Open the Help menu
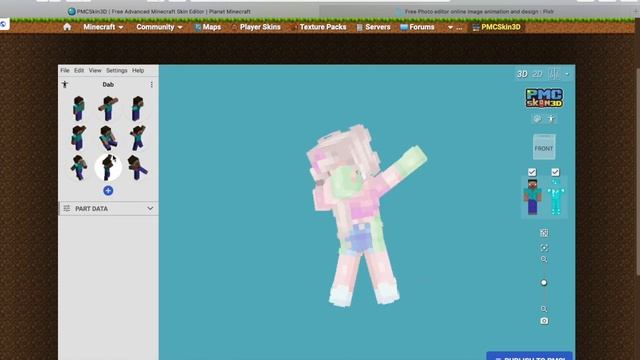The height and width of the screenshot is (360, 640). 138,70
